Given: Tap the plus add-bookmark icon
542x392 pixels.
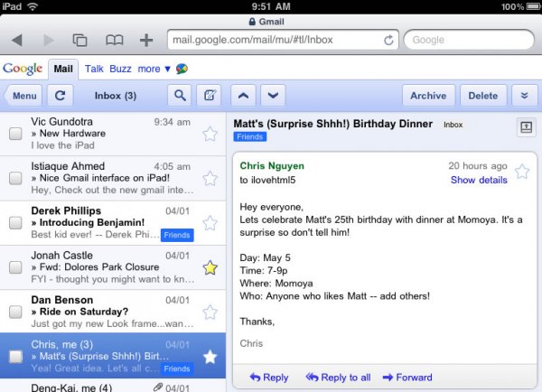Looking at the screenshot, I should pos(146,40).
